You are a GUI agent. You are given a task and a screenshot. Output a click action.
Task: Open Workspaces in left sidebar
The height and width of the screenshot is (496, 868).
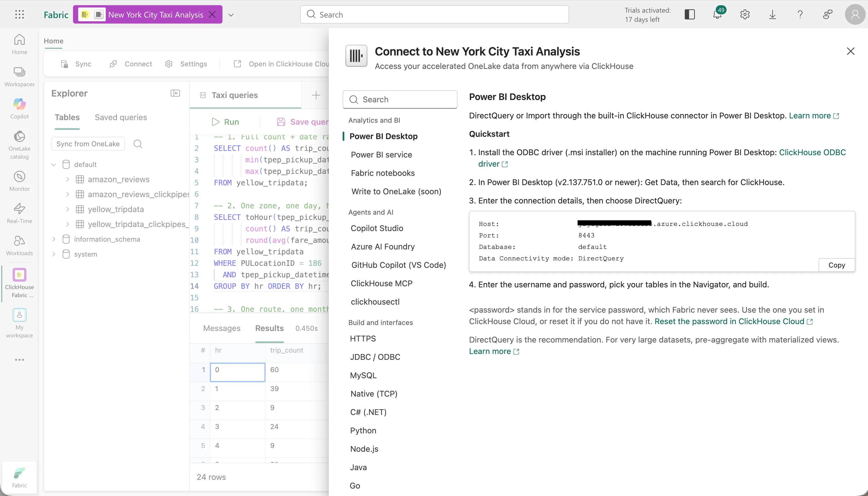[x=20, y=77]
